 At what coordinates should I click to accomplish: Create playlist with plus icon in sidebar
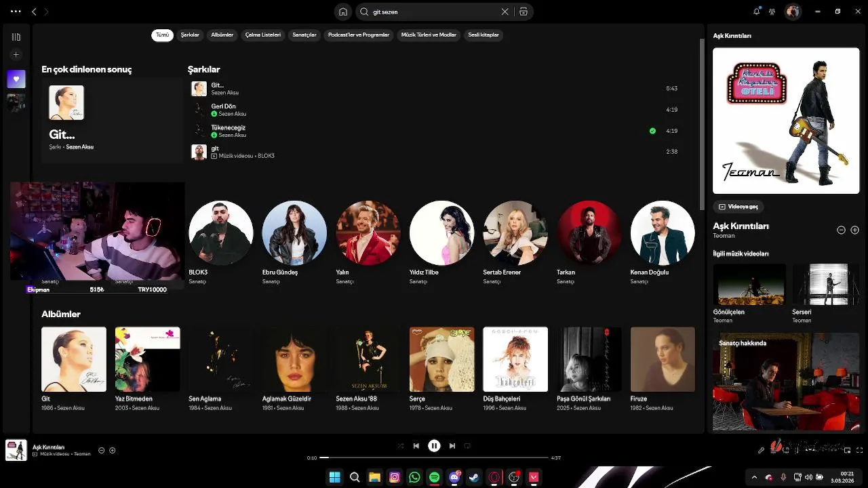tap(16, 55)
